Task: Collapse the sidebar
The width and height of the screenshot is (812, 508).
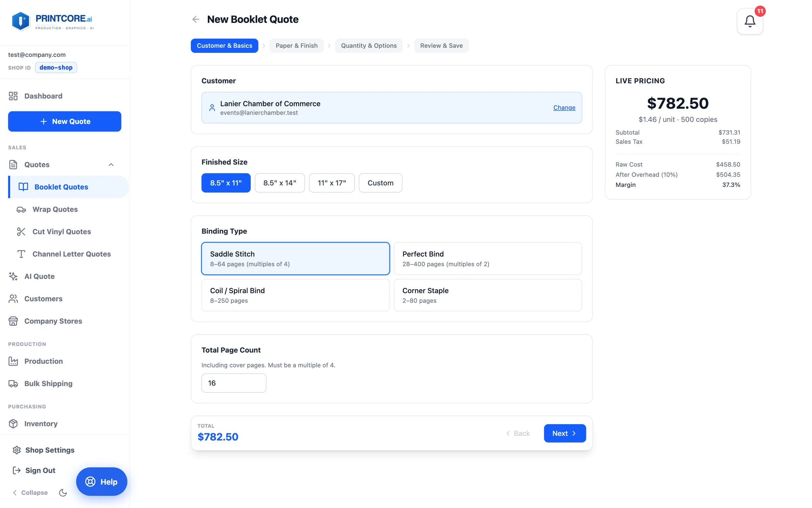Action: tap(30, 492)
